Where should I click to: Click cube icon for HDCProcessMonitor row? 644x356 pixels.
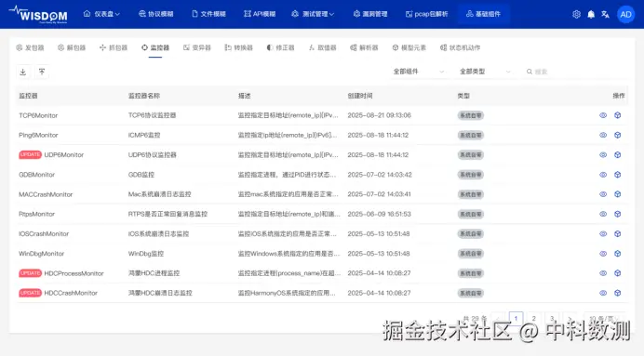617,273
